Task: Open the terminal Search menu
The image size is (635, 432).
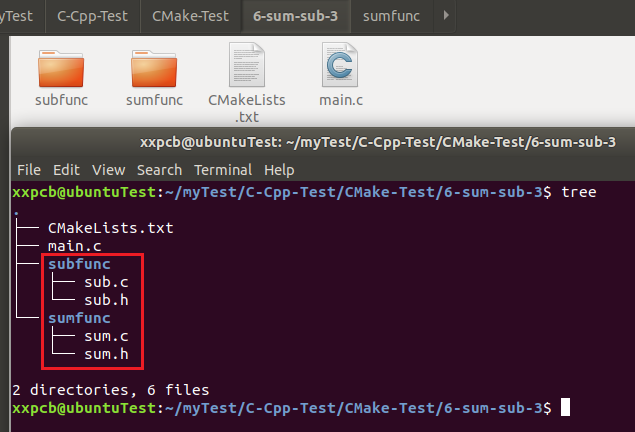Action: 160,170
